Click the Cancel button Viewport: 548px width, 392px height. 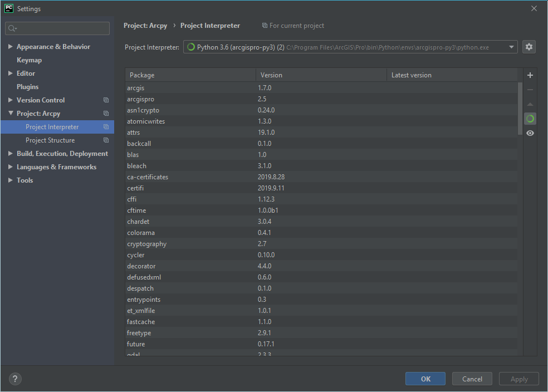[x=472, y=379]
